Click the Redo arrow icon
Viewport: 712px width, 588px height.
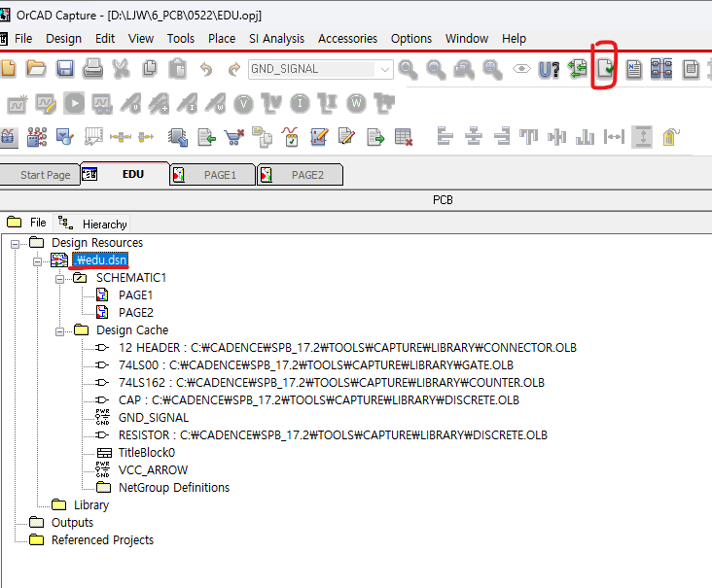tap(233, 69)
